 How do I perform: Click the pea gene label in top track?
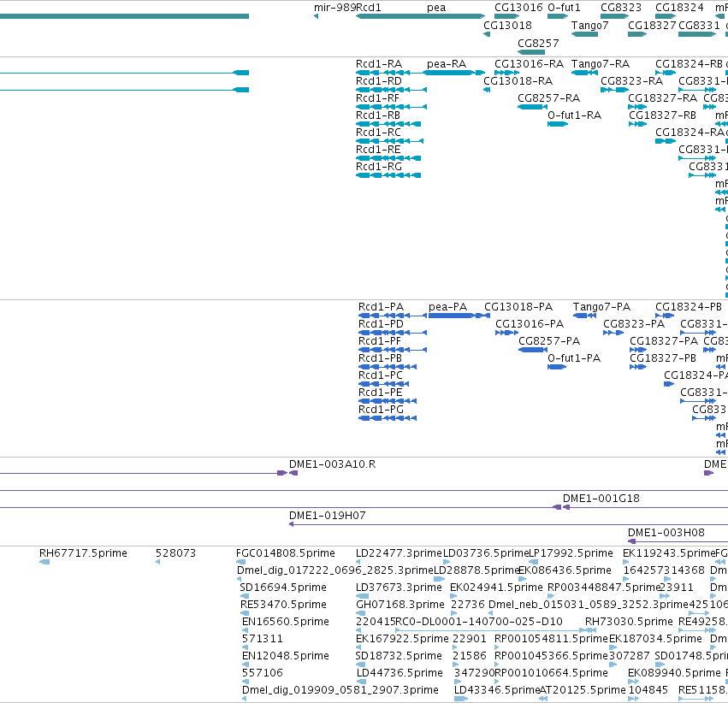(436, 8)
